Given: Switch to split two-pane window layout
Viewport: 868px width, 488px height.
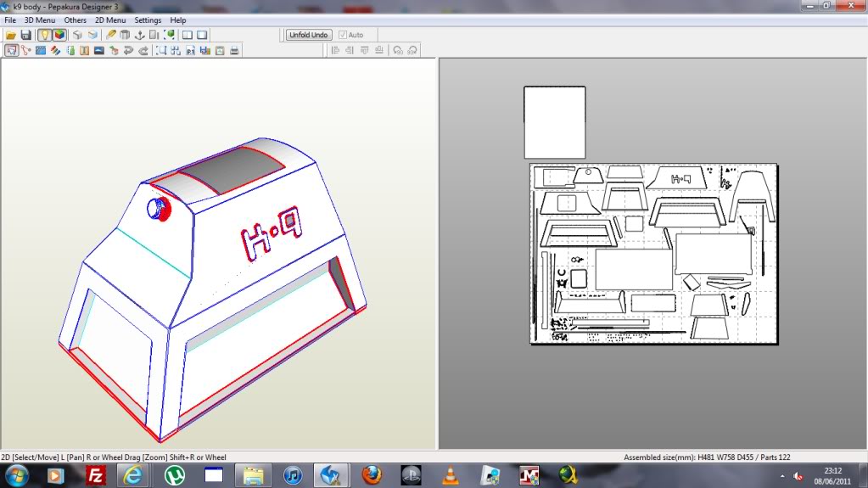Looking at the screenshot, I should pos(188,35).
